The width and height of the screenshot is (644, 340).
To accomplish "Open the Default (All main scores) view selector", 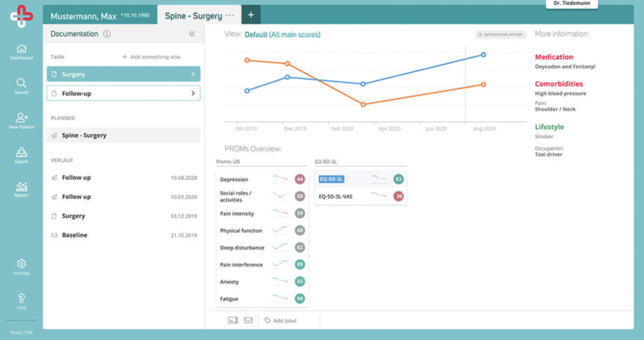I will pyautogui.click(x=282, y=35).
